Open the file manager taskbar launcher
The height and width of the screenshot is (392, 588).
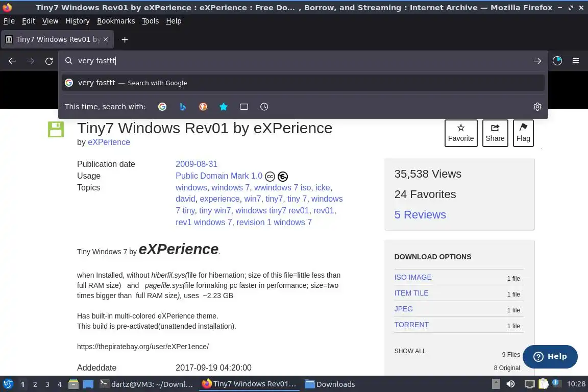[73, 384]
